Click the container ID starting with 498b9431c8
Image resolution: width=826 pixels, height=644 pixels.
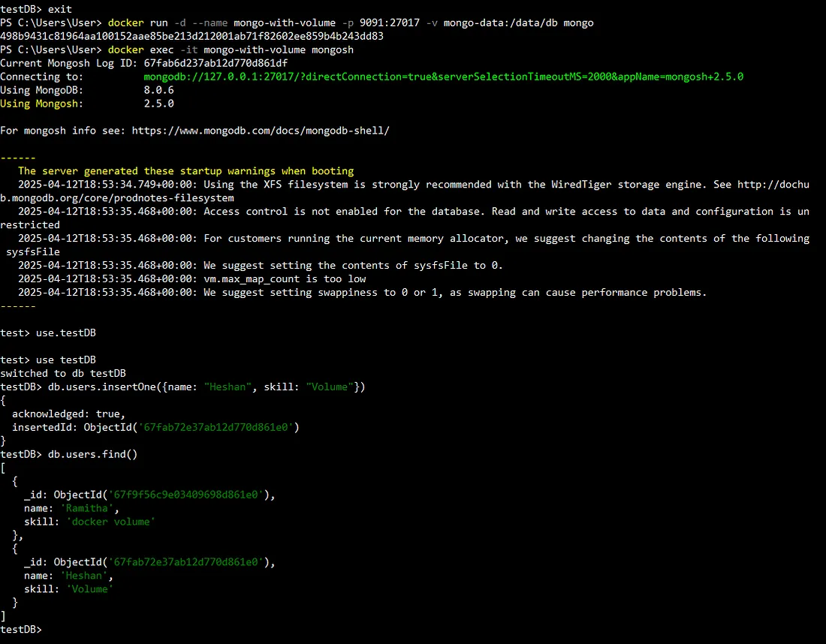[191, 36]
